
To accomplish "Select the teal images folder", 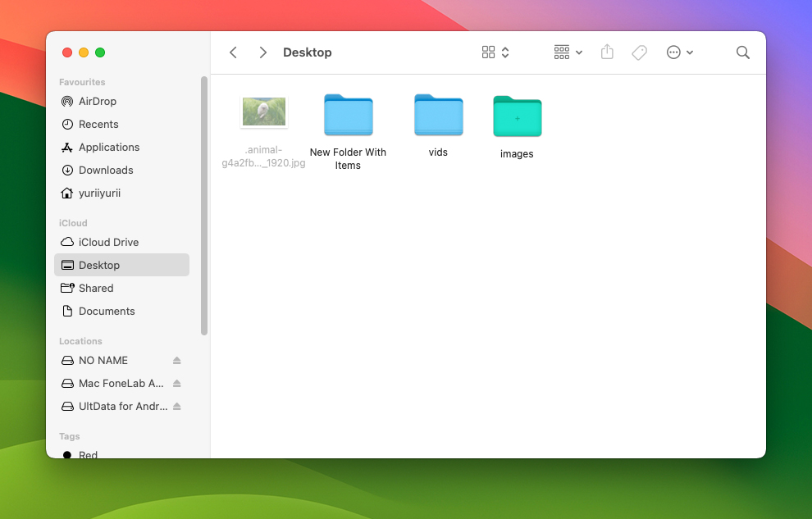I will [518, 116].
